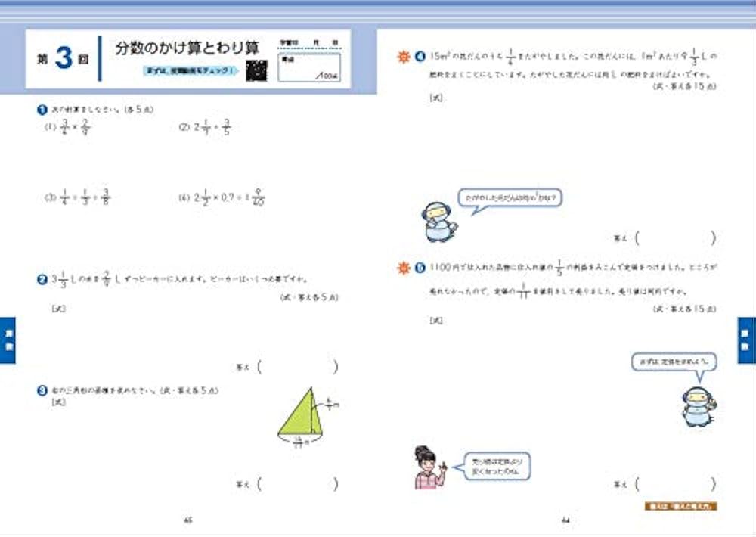
Task: Click the QR code in the header
Action: (256, 70)
